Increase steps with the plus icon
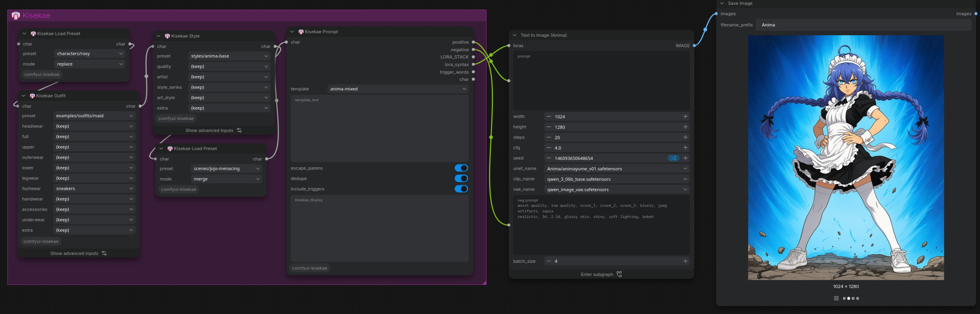The height and width of the screenshot is (314, 980). tap(685, 137)
